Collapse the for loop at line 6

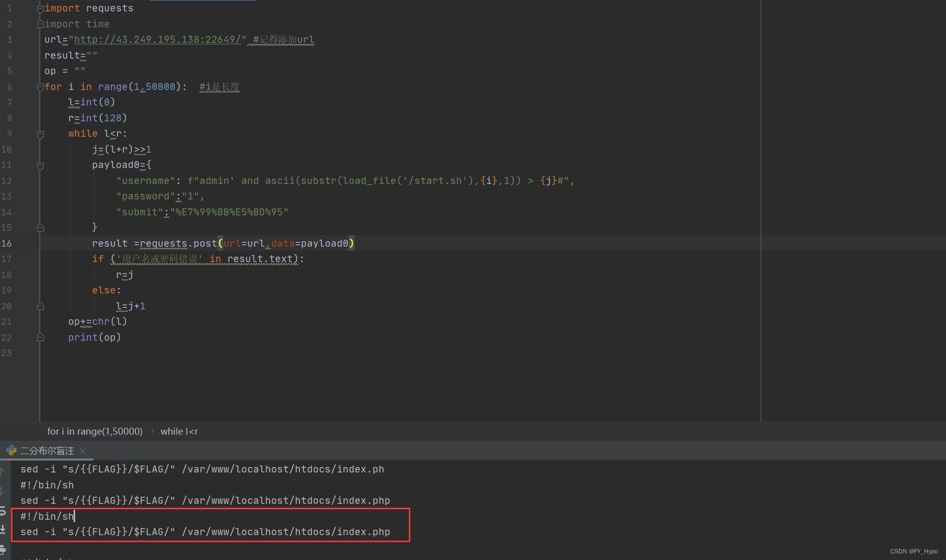[40, 87]
